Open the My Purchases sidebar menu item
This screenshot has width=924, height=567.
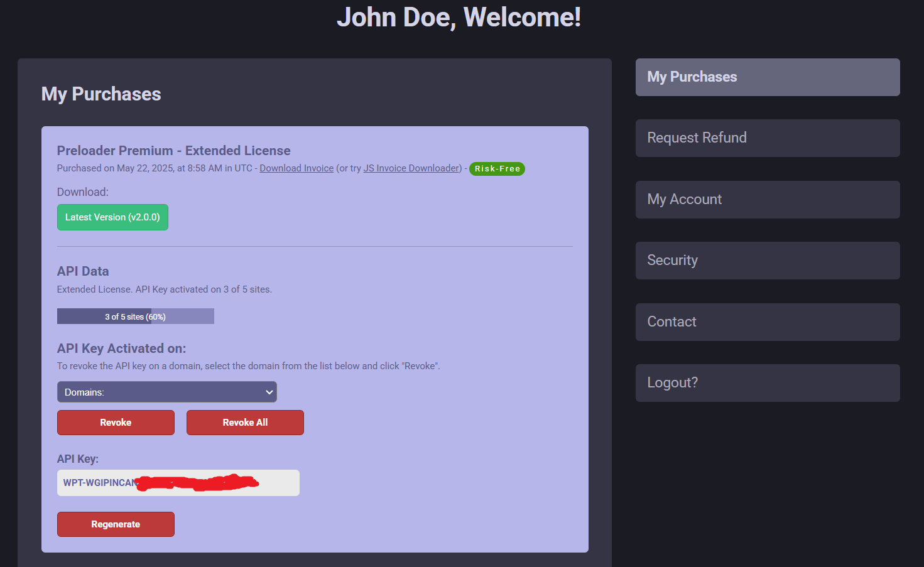[x=767, y=77]
